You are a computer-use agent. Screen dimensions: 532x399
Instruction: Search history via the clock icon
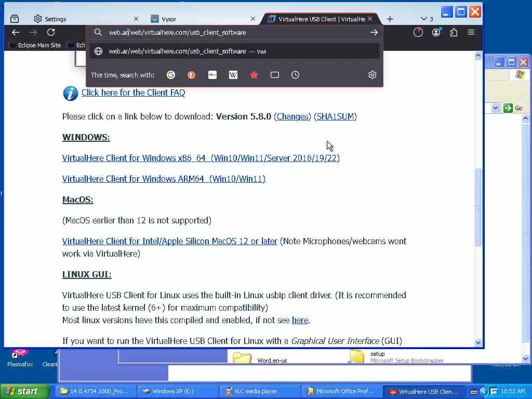pyautogui.click(x=296, y=75)
